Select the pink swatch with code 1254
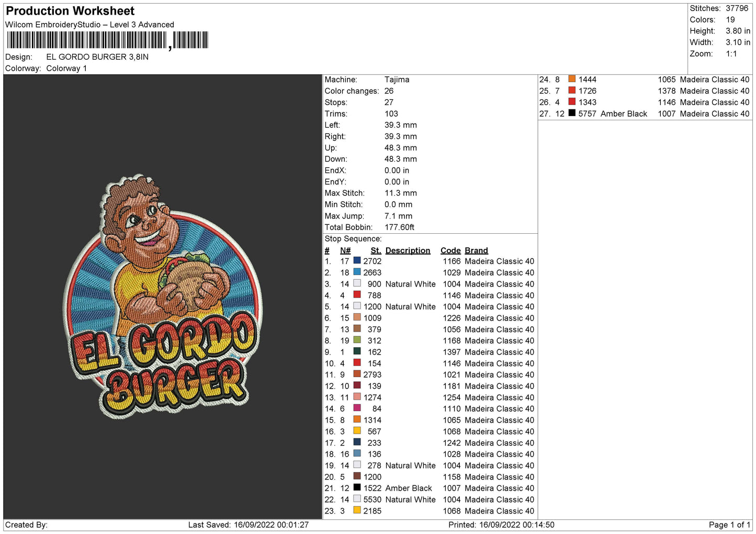Image resolution: width=756 pixels, height=534 pixels. (357, 397)
